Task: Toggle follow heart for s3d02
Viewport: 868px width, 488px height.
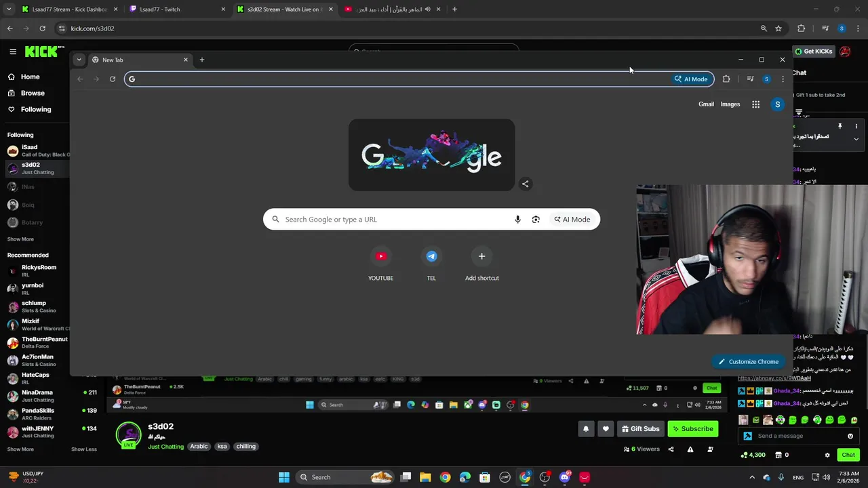Action: [x=606, y=428]
